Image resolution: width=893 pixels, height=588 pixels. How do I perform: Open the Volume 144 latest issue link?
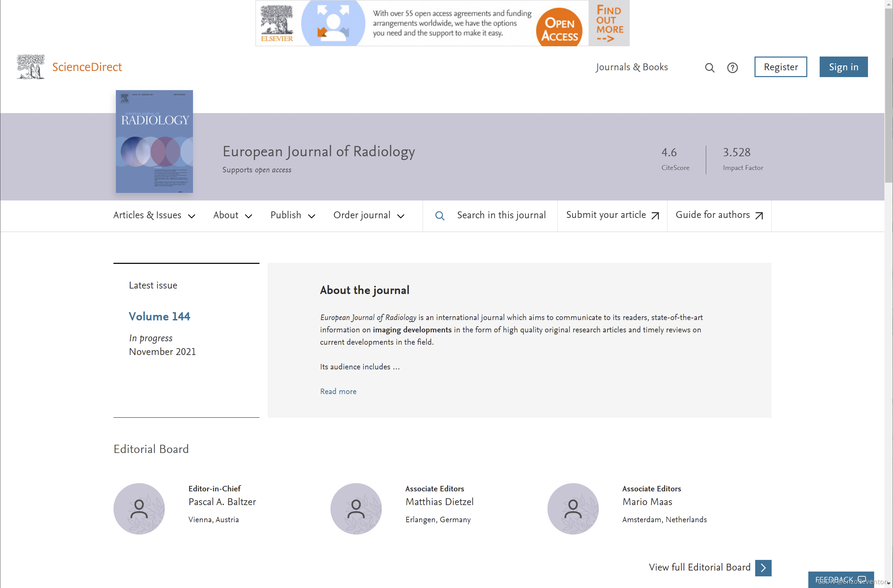pyautogui.click(x=159, y=316)
